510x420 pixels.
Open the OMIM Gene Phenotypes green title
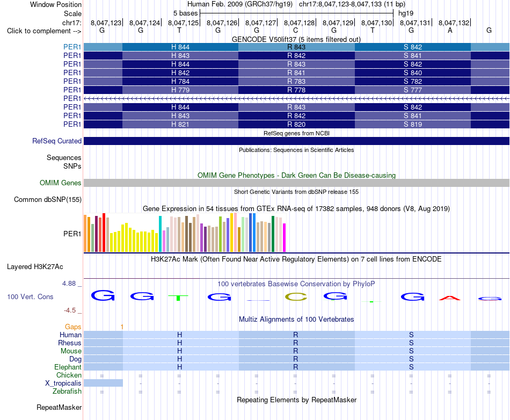point(296,175)
